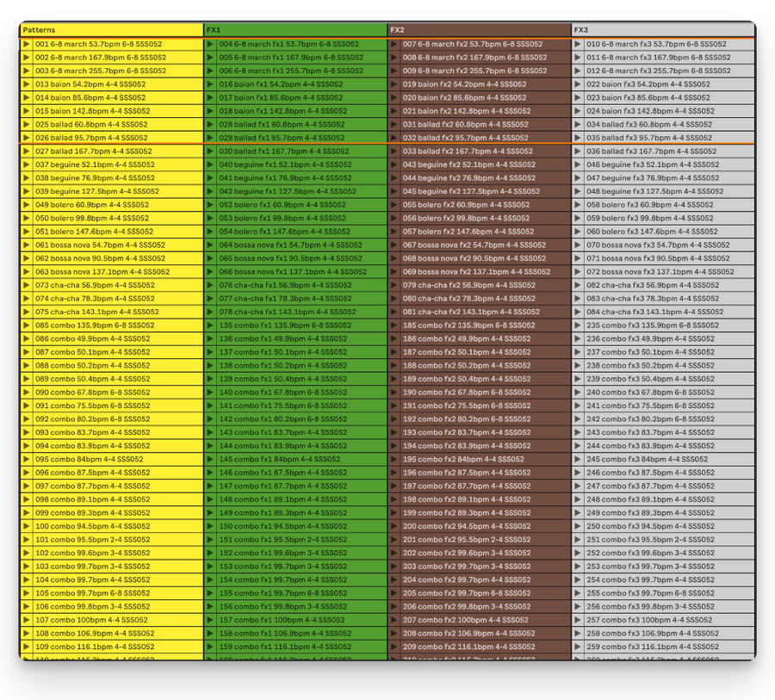The width and height of the screenshot is (775, 700).
Task: Launch clip 090 combo 67.8bpm 6-8
Action: pyautogui.click(x=26, y=393)
